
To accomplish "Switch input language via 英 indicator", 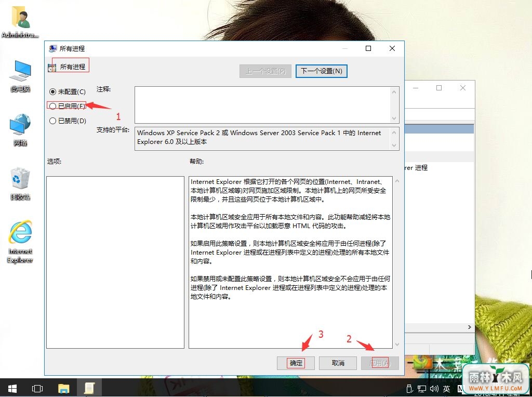I will coord(446,389).
